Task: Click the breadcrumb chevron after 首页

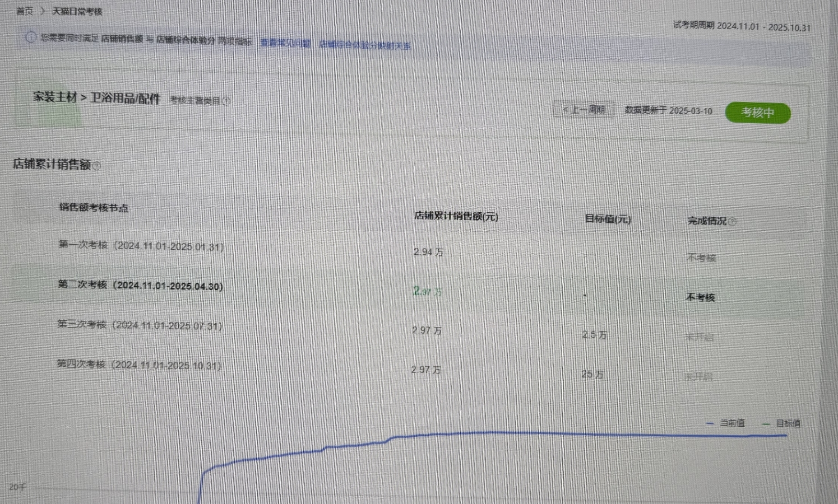Action: click(x=43, y=11)
